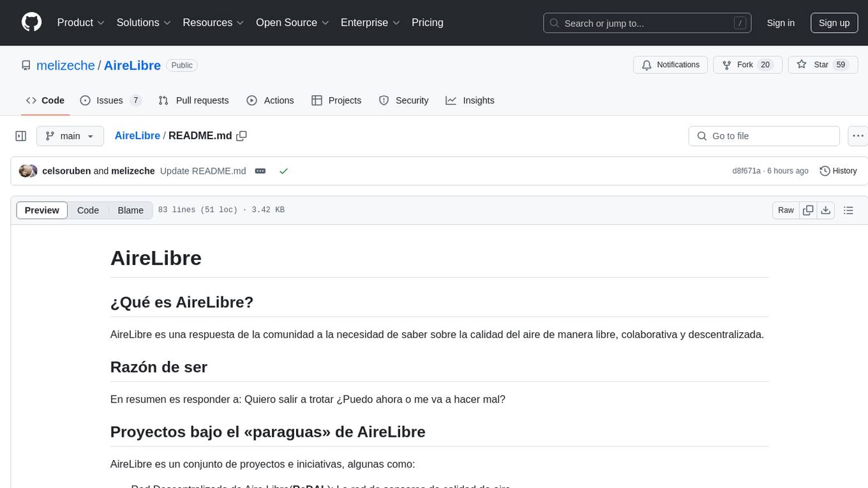
Task: Toggle the file tree side panel icon
Action: 20,136
